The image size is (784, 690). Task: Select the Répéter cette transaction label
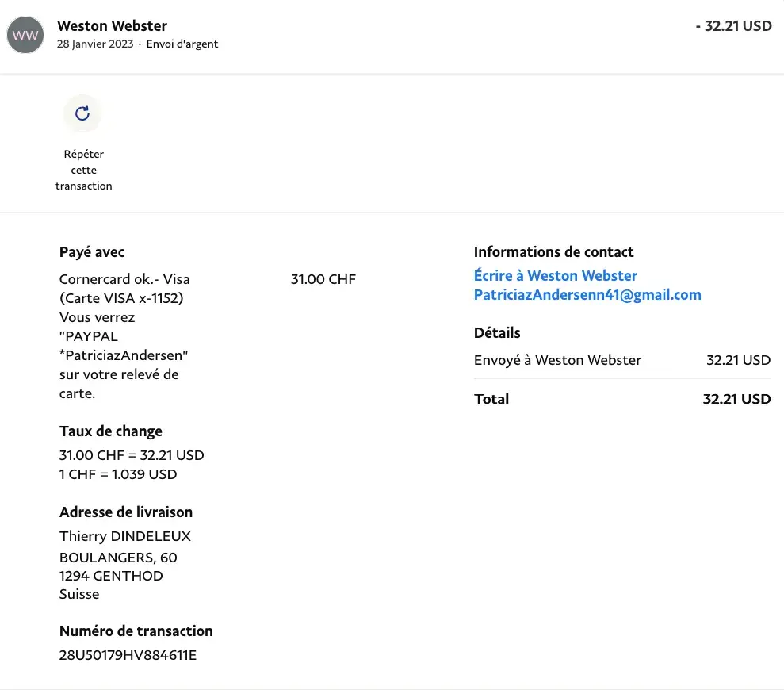pos(83,170)
